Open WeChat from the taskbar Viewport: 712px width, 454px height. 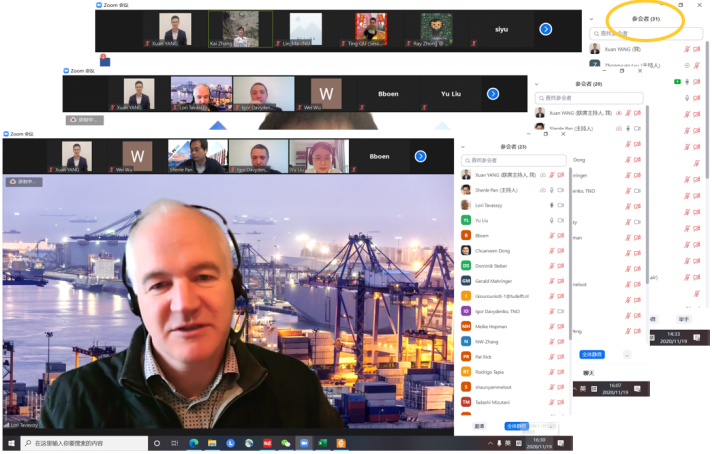286,443
